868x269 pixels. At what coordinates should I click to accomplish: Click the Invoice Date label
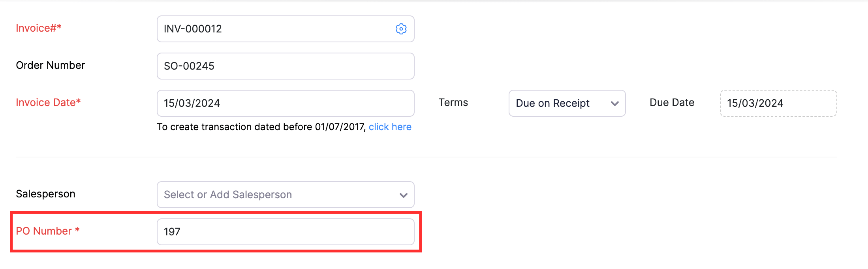(x=49, y=102)
